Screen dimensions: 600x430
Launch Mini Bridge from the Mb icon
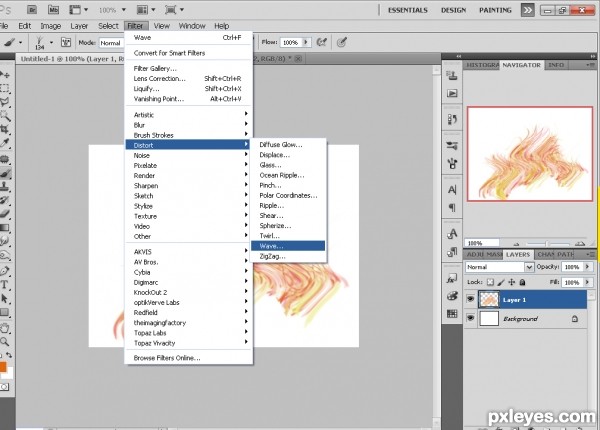(x=53, y=10)
